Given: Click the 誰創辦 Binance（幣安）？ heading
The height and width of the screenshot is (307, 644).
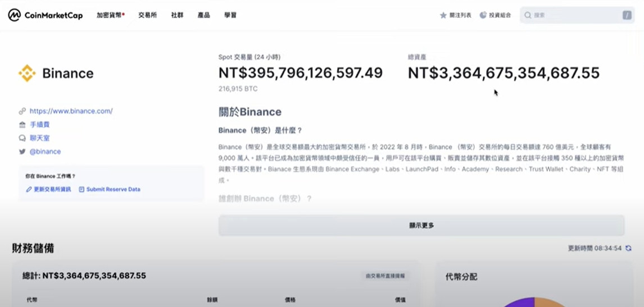Looking at the screenshot, I should click(265, 199).
